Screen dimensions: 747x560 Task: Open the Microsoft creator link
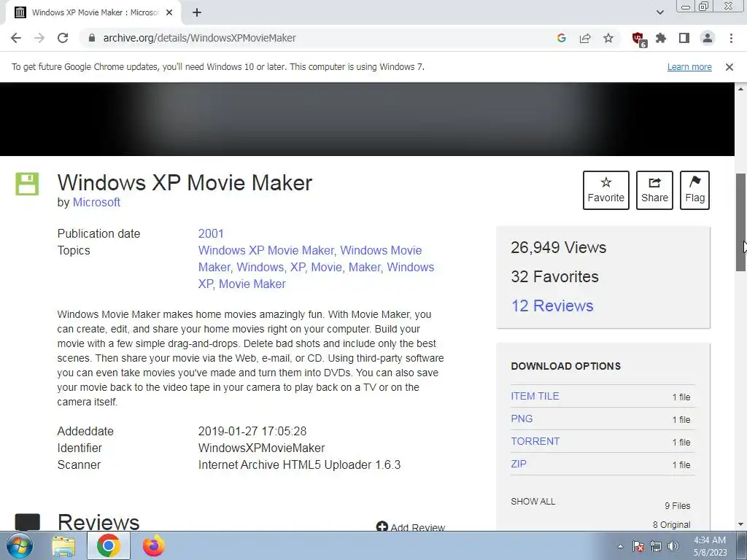click(x=96, y=203)
